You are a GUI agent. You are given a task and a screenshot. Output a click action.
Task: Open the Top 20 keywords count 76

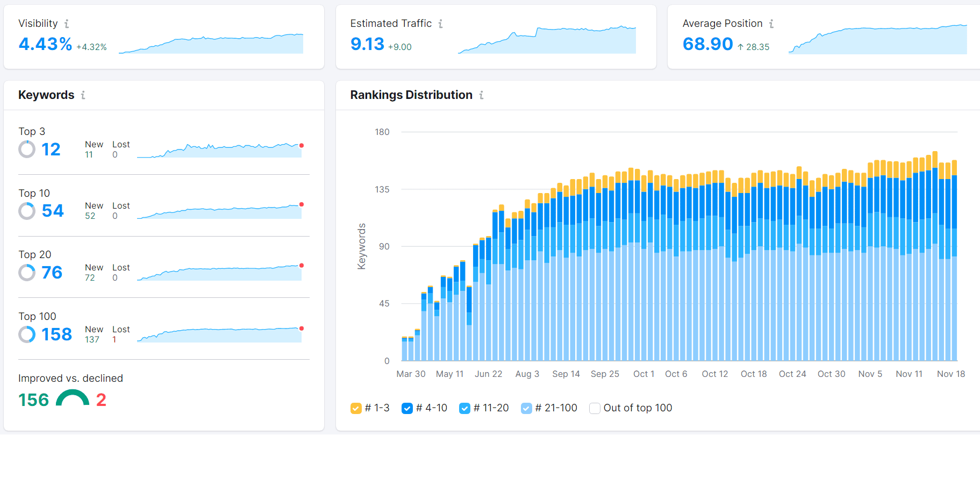(x=52, y=273)
